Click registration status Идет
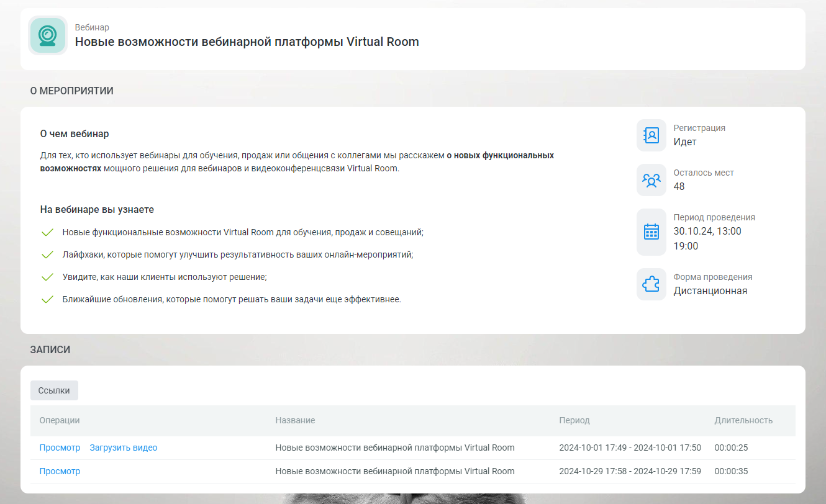Screen dimensions: 826x504 click(685, 142)
